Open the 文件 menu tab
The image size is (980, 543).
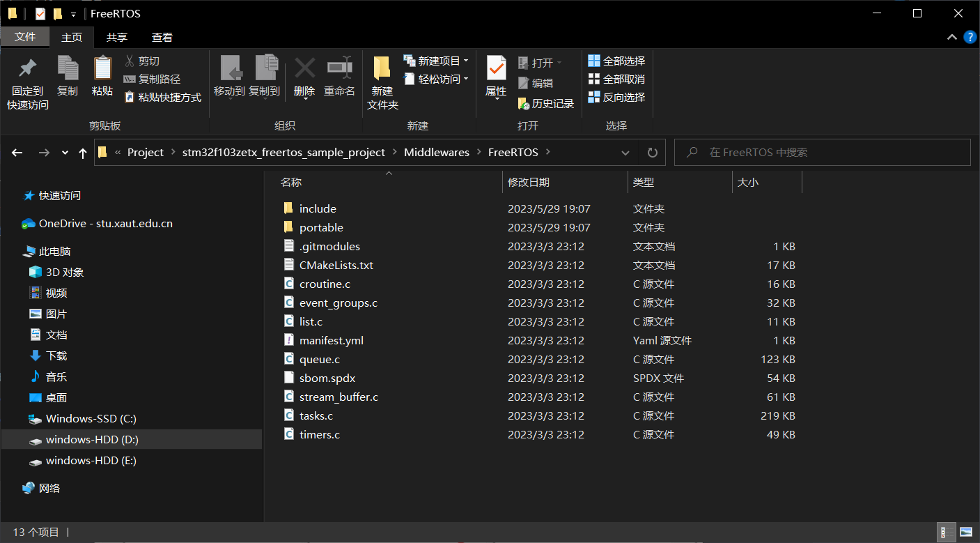point(25,38)
